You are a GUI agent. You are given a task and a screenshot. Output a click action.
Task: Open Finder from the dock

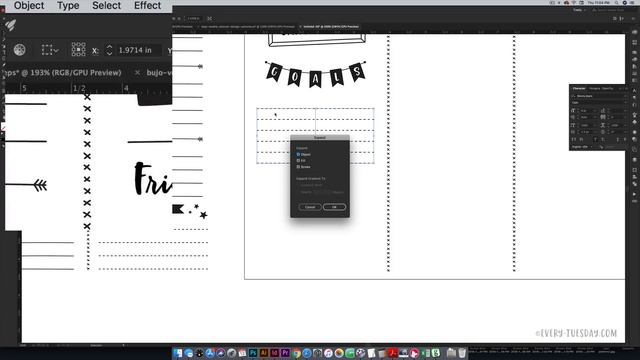coord(178,353)
